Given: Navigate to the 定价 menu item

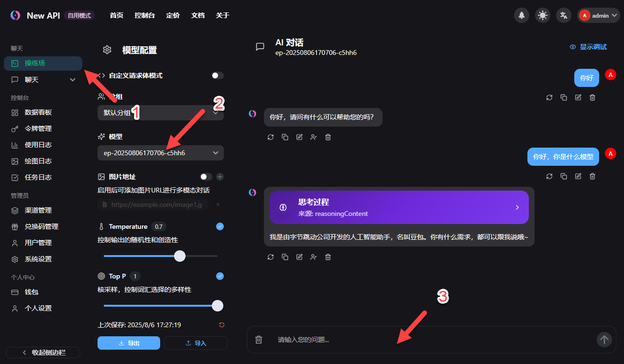Looking at the screenshot, I should click(x=173, y=15).
